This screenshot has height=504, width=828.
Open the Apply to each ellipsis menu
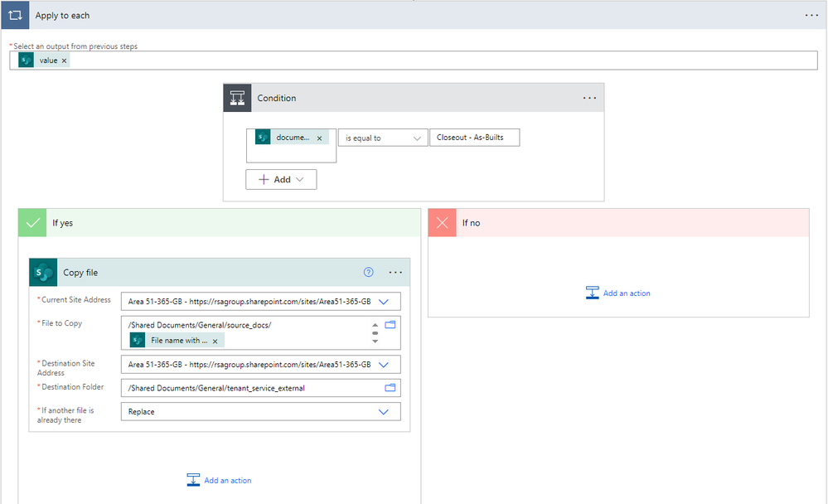[x=811, y=15]
